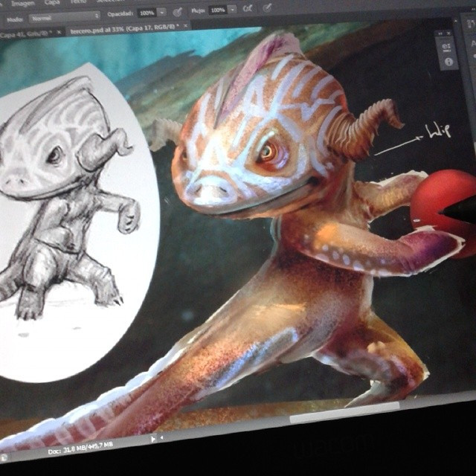
Task: Open the Capa menu
Action: [51, 3]
